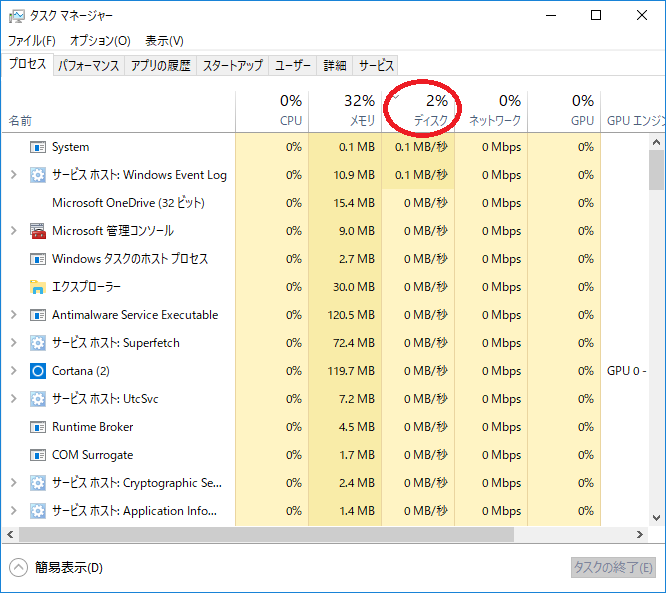Click the UtcSvc service gear icon
This screenshot has width=666, height=593.
38,399
